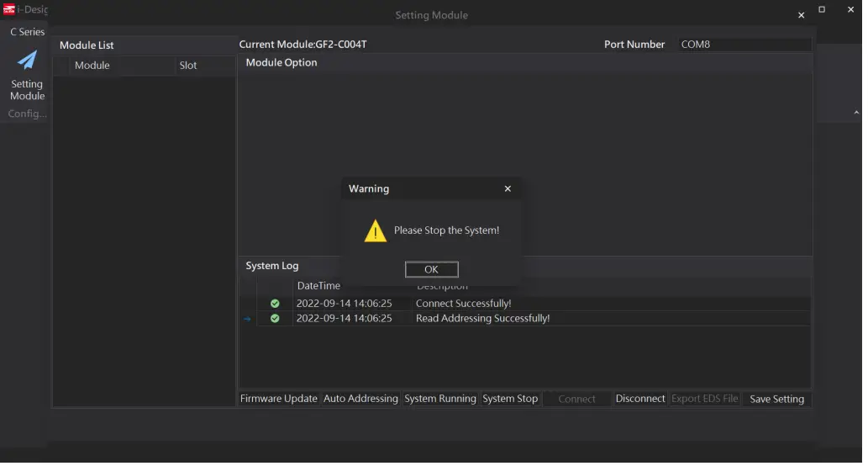The height and width of the screenshot is (466, 868).
Task: Select the Port Number COM8 field
Action: click(x=744, y=45)
